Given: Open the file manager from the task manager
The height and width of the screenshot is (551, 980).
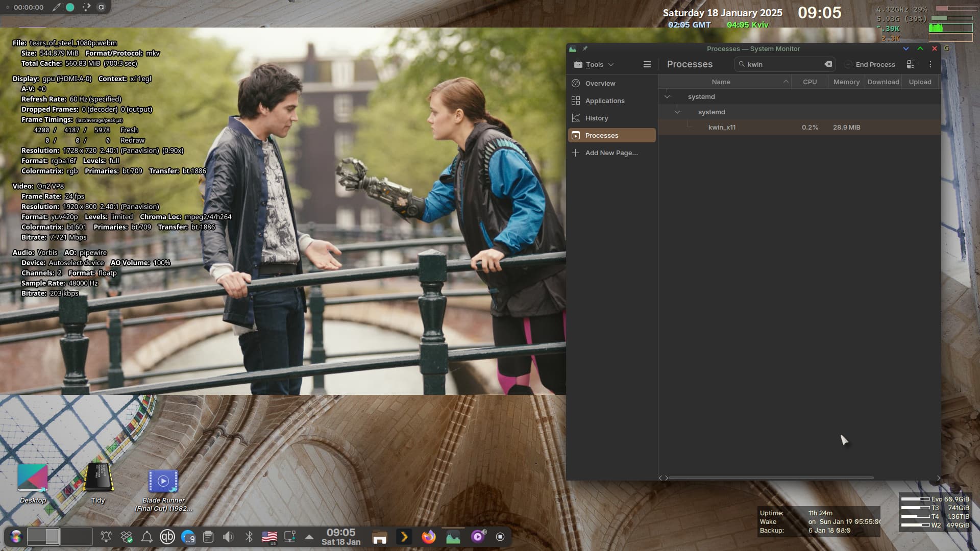Looking at the screenshot, I should [380, 537].
